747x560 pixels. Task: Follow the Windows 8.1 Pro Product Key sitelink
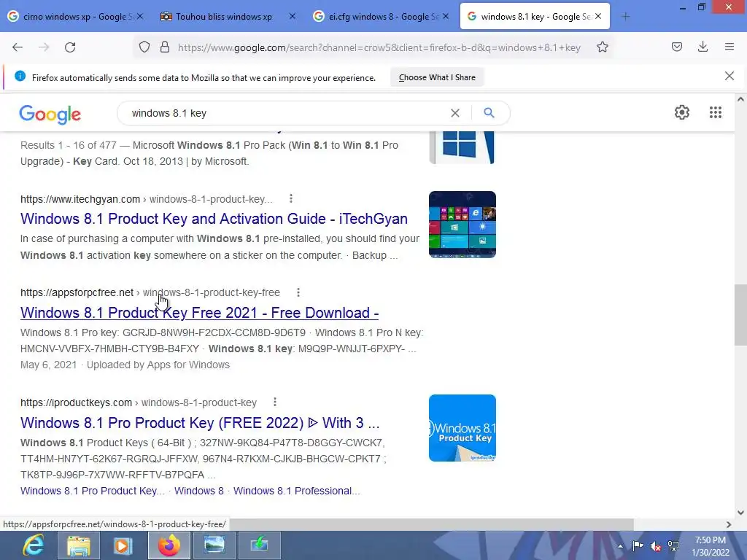[x=93, y=491]
